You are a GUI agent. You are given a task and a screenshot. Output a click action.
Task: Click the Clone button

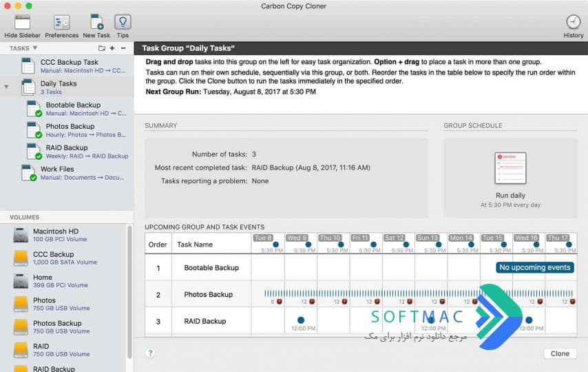click(x=560, y=353)
